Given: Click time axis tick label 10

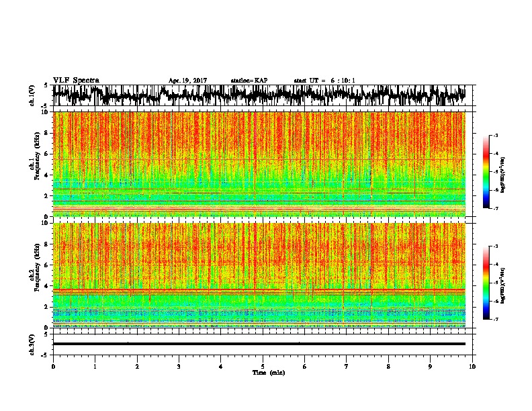Looking at the screenshot, I should [x=472, y=367].
